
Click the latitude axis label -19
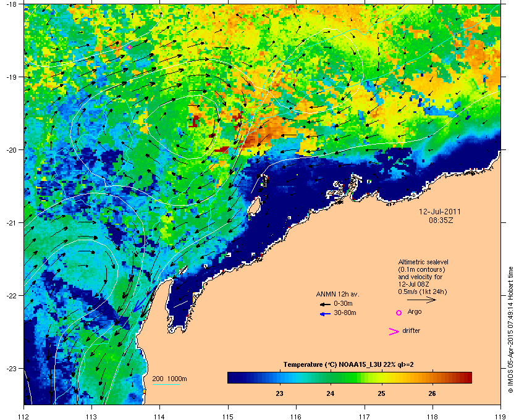pos(11,77)
